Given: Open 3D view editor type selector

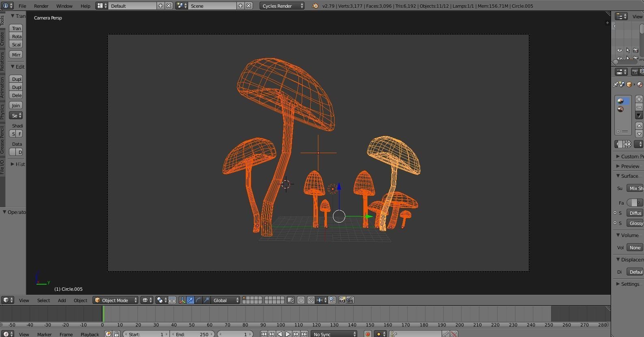Looking at the screenshot, I should [x=8, y=300].
